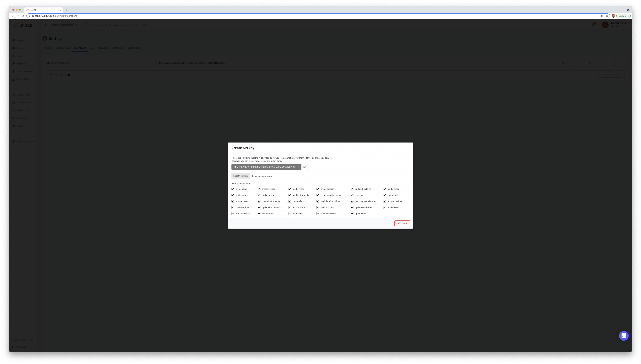The image size is (641, 364).
Task: Toggle the update:events checkbox
Action: click(259, 195)
